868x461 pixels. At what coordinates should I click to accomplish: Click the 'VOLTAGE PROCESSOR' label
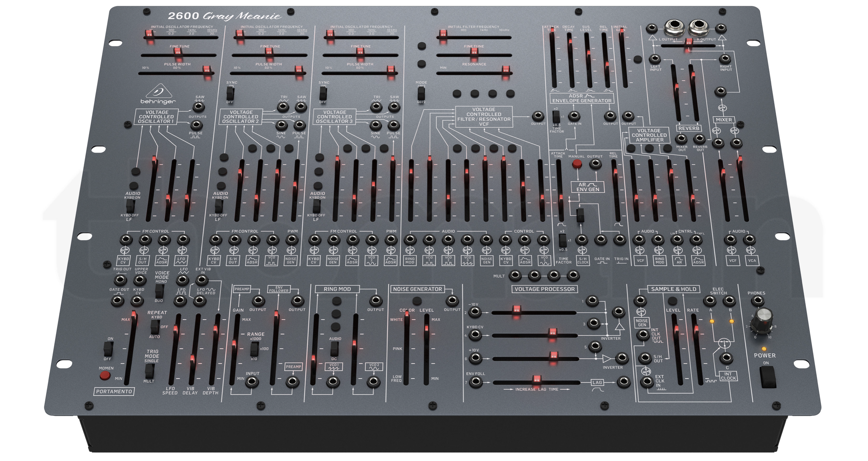click(544, 289)
